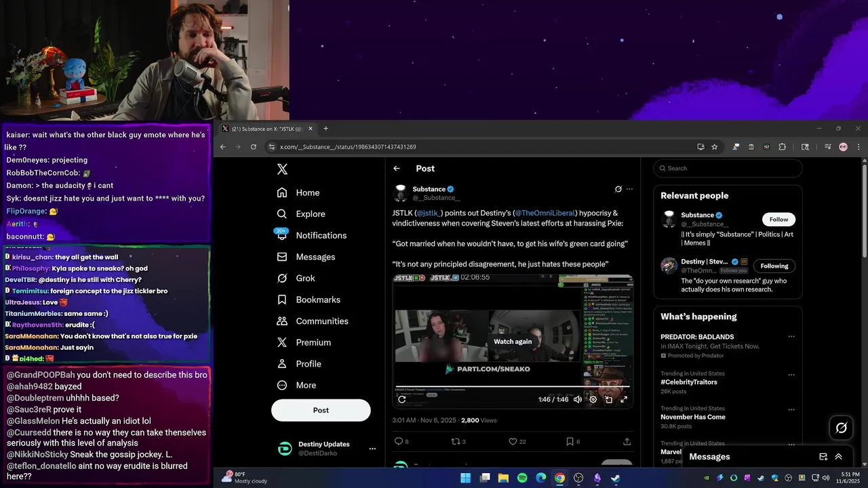
Task: Open Destiny Updates account options menu
Action: tap(372, 449)
